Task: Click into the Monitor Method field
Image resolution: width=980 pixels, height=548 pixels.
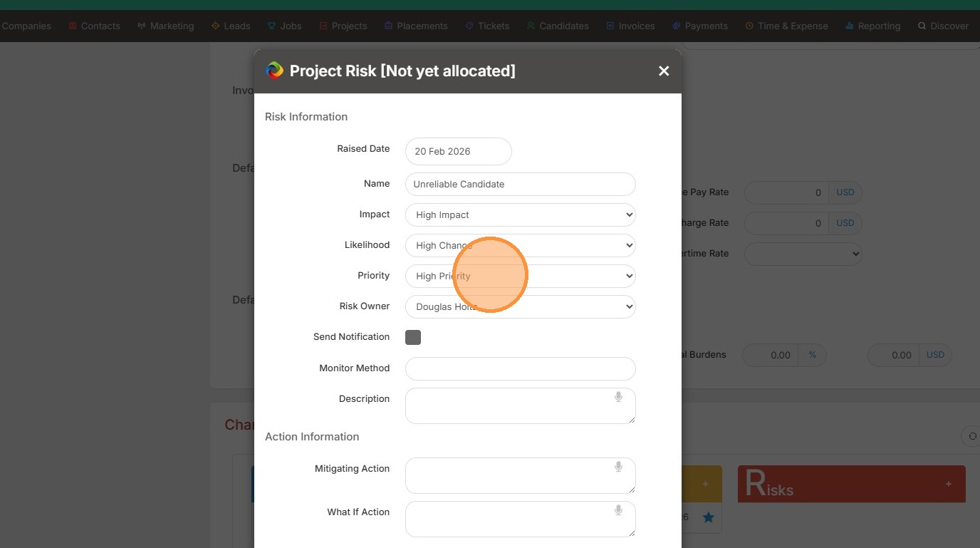Action: coord(520,368)
